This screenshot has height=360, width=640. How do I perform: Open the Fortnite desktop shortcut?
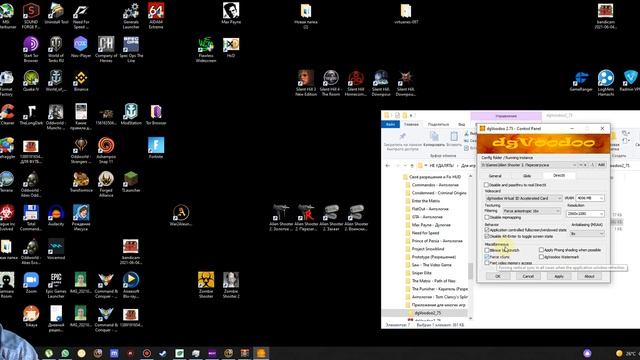(156, 148)
